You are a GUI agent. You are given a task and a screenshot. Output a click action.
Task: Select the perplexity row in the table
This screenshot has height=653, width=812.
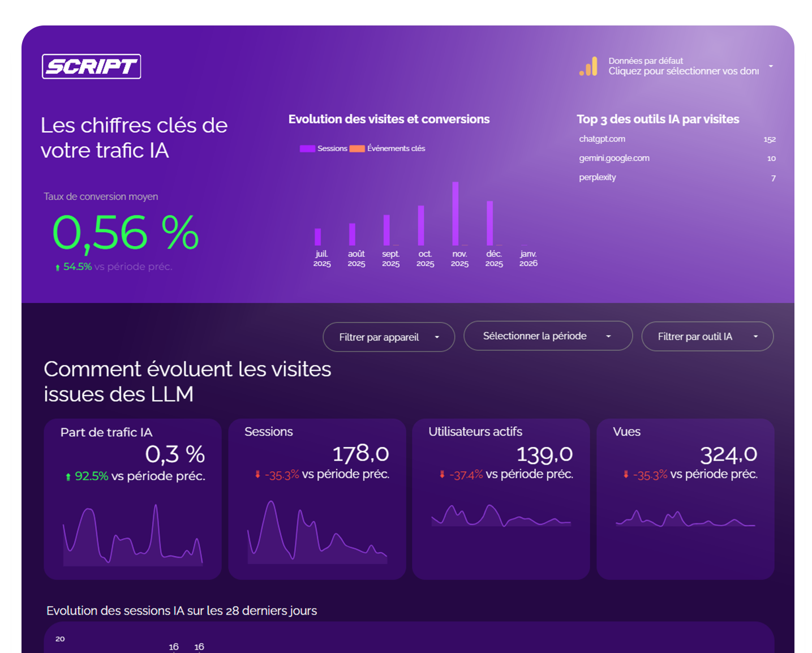click(x=677, y=178)
